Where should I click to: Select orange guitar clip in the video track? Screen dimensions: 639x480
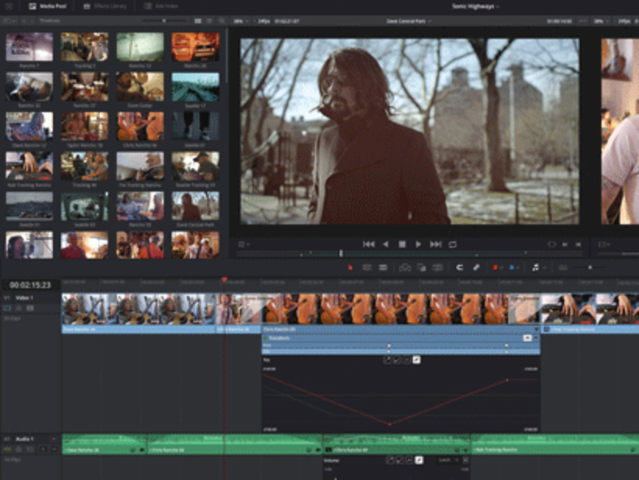point(401,309)
